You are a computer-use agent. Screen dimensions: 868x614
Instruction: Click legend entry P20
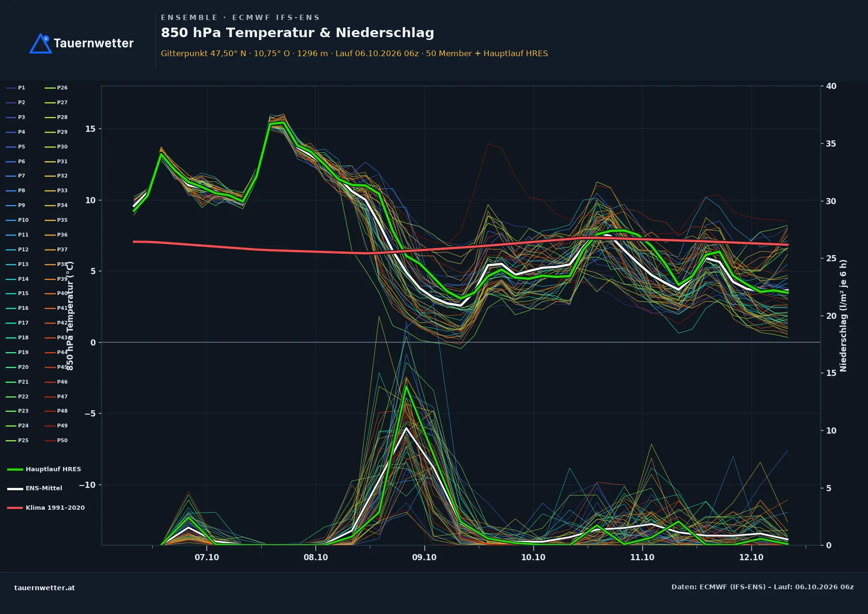click(17, 367)
